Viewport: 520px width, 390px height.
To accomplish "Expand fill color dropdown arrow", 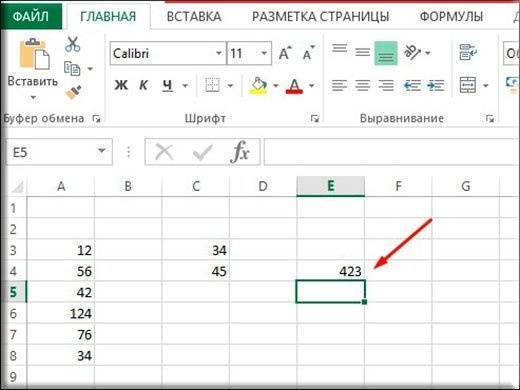I will 276,86.
